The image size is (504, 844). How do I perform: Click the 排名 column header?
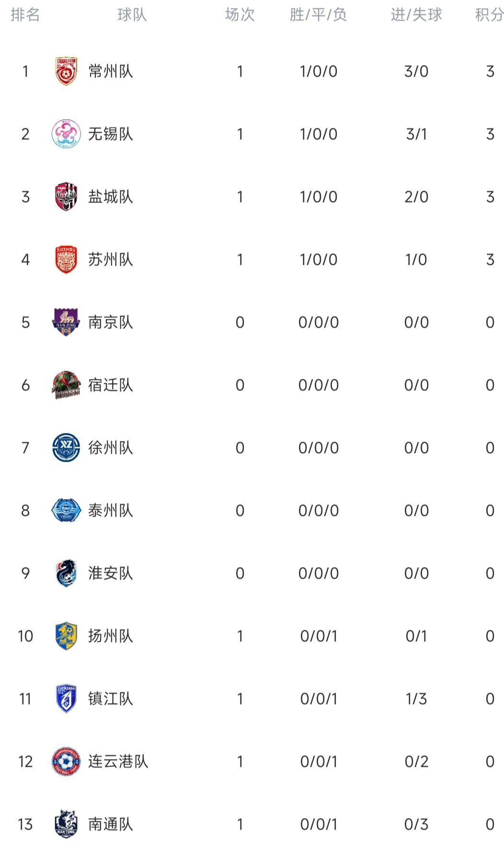(x=25, y=15)
